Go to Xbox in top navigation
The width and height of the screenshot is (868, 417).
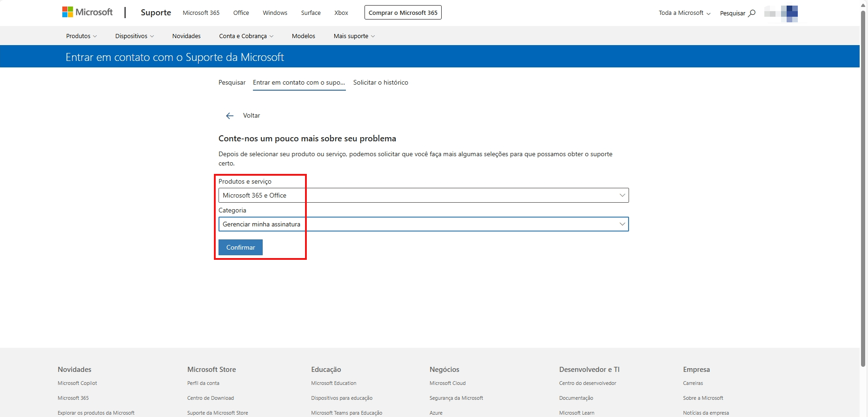coord(341,13)
